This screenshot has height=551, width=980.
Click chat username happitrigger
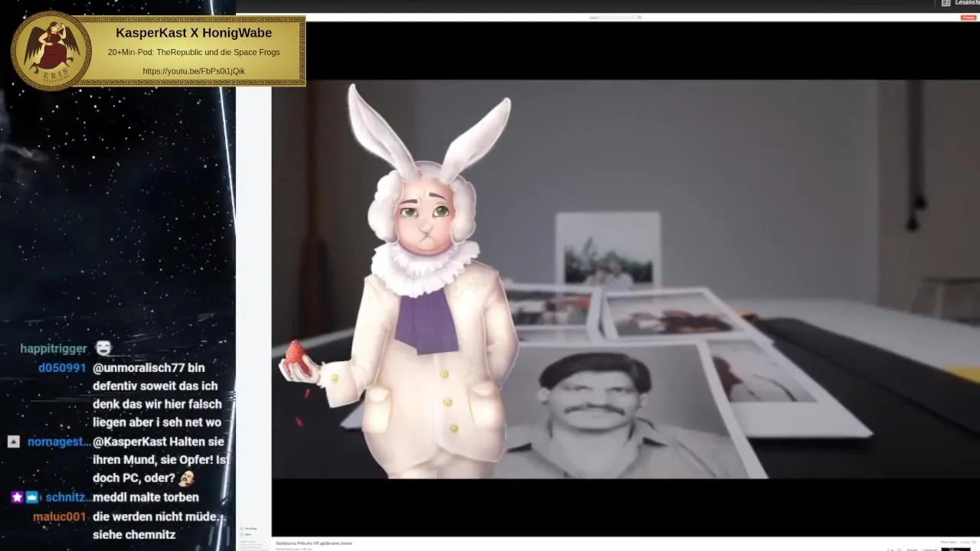54,348
